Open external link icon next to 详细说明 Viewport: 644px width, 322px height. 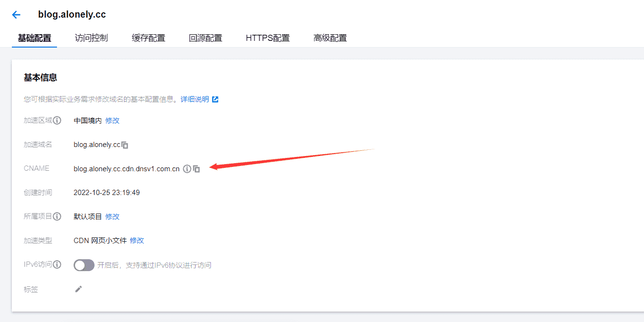click(215, 99)
